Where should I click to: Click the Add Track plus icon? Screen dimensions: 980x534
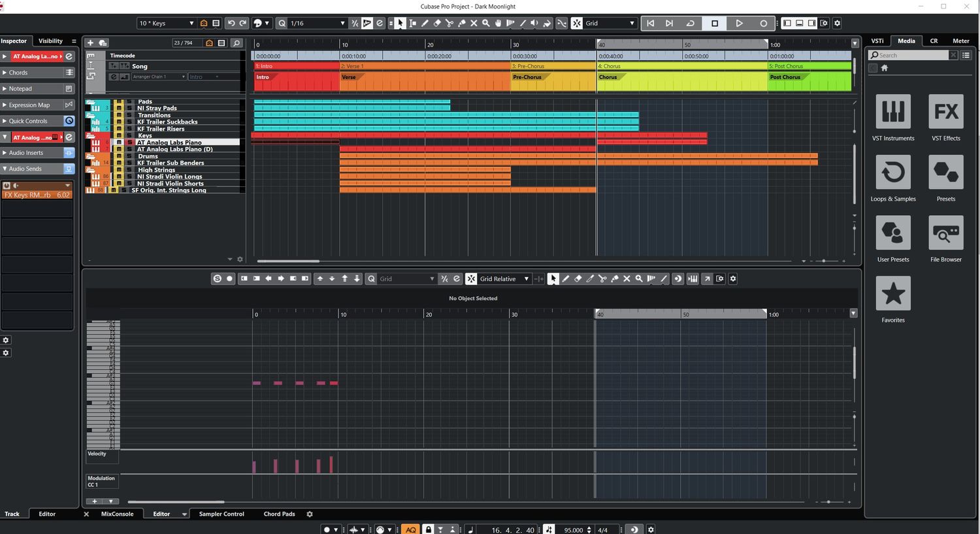90,42
